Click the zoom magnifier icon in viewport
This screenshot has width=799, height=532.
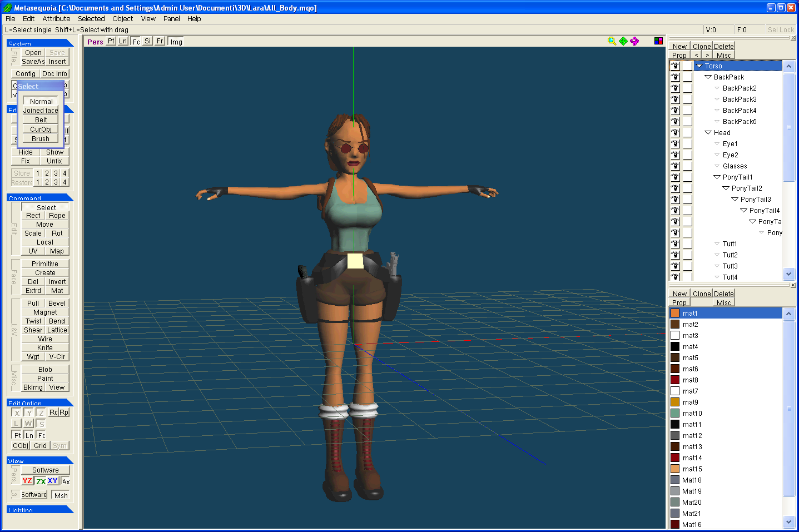pos(612,41)
